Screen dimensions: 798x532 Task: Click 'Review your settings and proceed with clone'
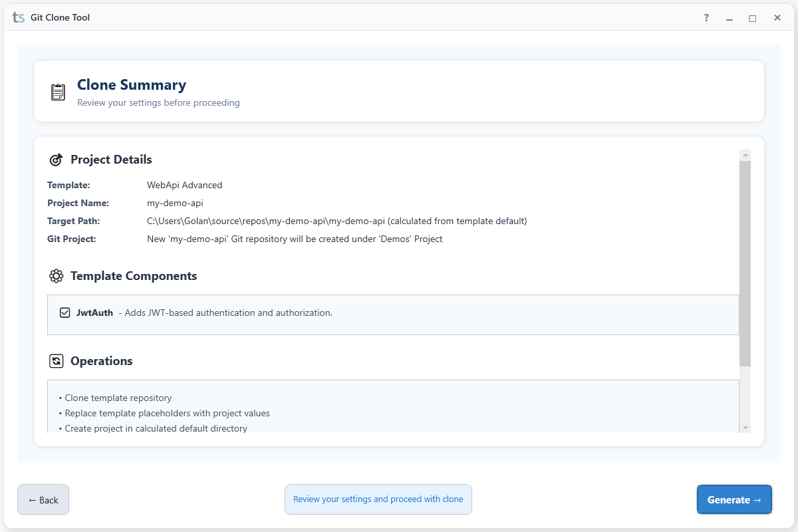click(x=378, y=499)
